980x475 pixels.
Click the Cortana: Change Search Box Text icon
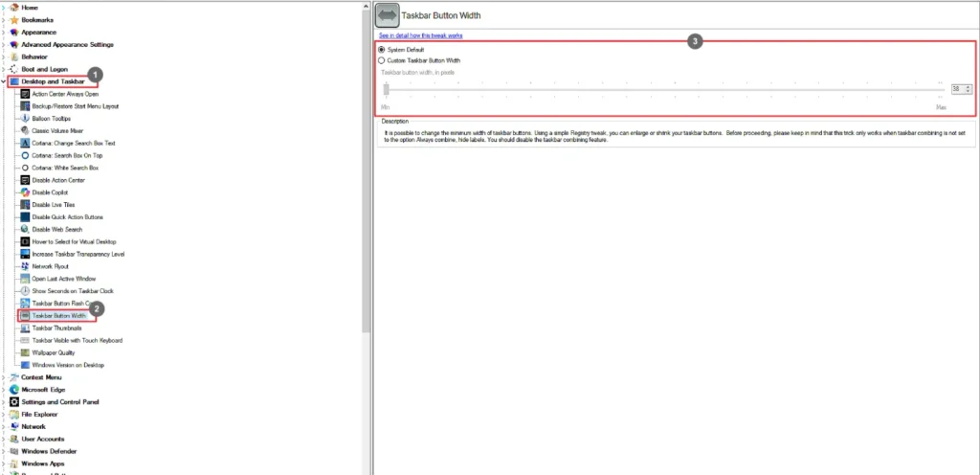25,143
